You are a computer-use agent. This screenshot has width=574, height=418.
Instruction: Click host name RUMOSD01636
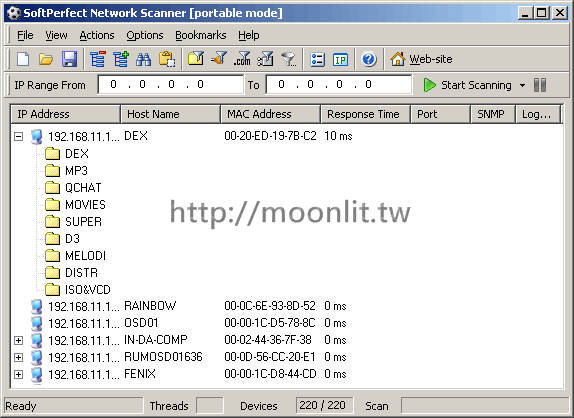tap(163, 357)
